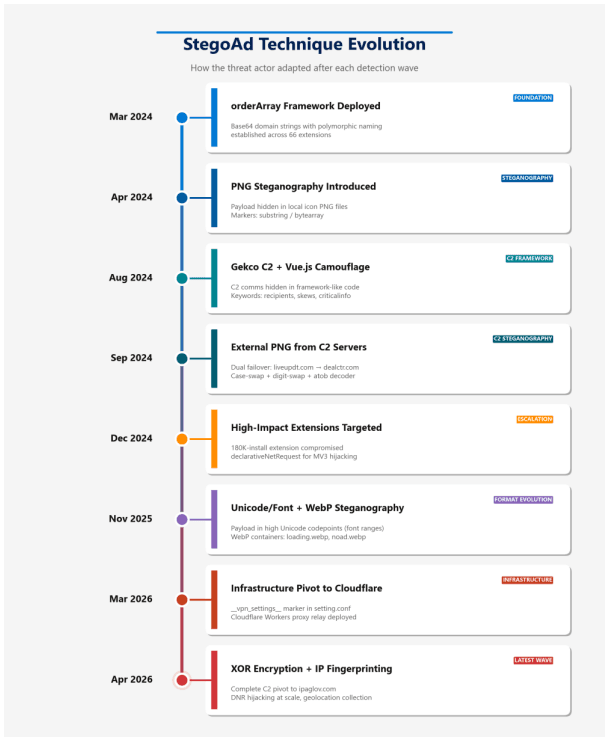Click the Mar 2026 timeline dot
The height and width of the screenshot is (737, 610).
click(x=182, y=600)
